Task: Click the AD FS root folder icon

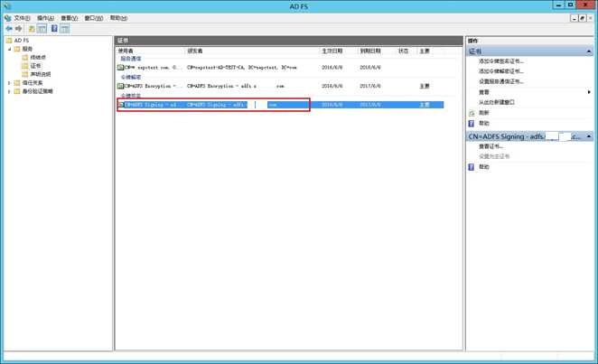Action: tap(9, 41)
